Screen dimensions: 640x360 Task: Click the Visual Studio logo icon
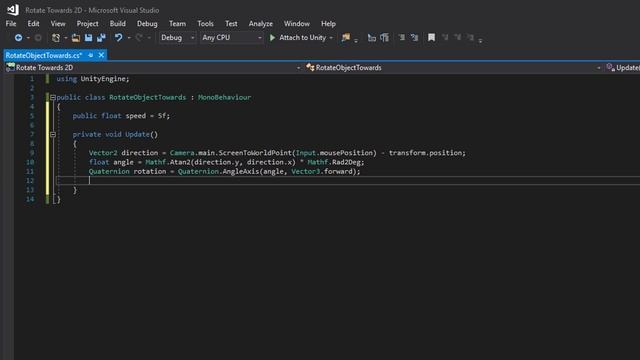(13, 9)
